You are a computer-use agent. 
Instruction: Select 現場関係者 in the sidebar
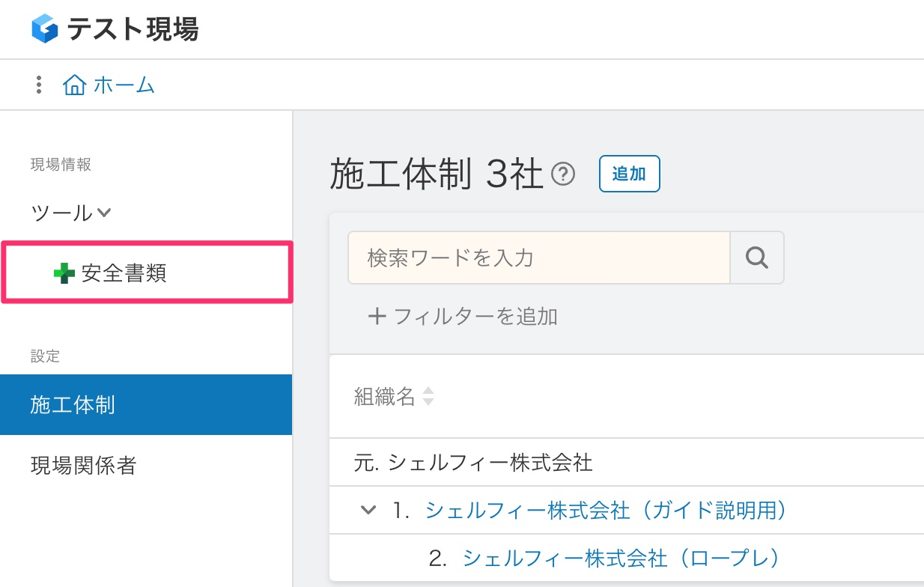click(x=83, y=466)
